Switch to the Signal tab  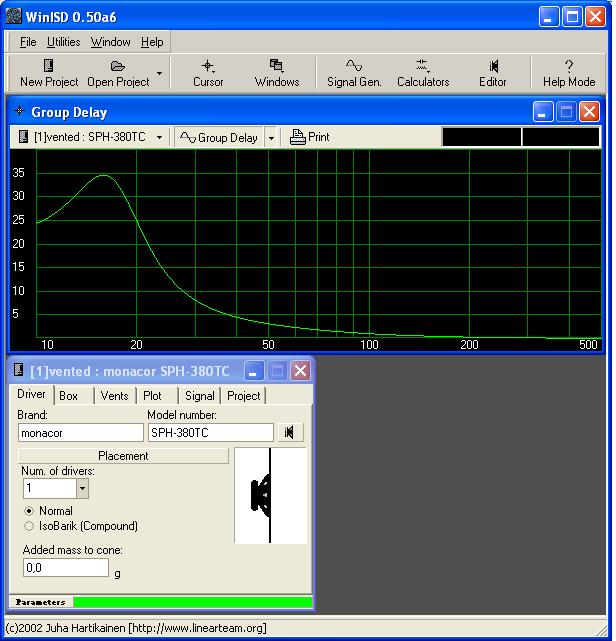click(199, 396)
